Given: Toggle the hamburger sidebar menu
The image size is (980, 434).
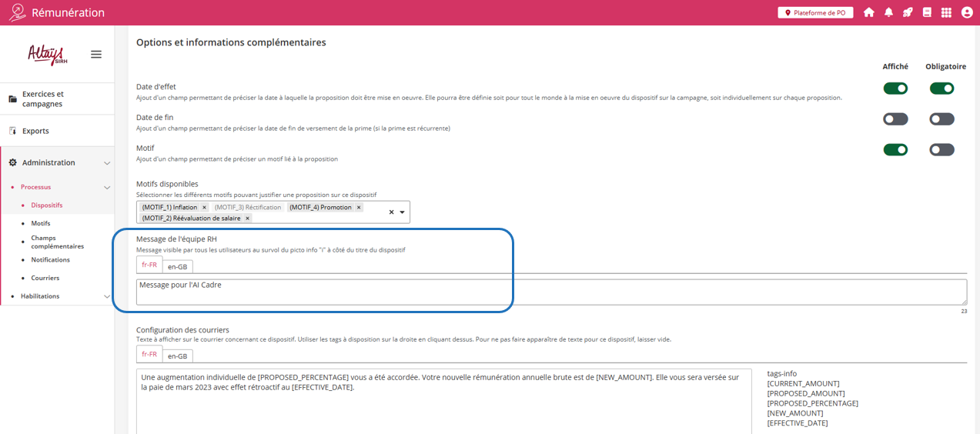Looking at the screenshot, I should coord(96,55).
